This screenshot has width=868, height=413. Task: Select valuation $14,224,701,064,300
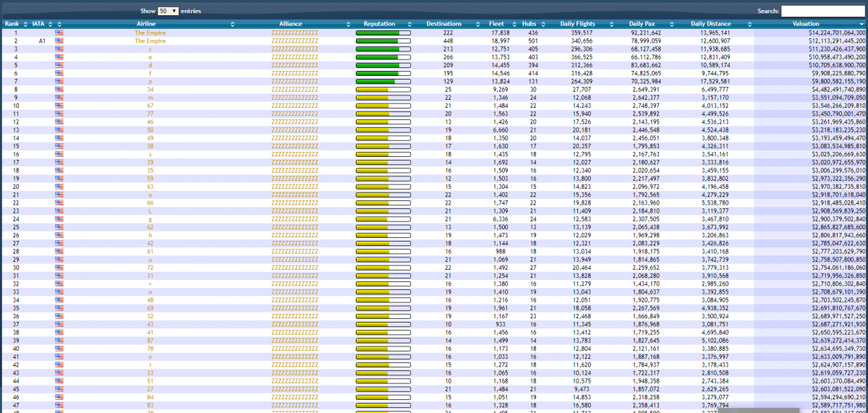pyautogui.click(x=837, y=33)
